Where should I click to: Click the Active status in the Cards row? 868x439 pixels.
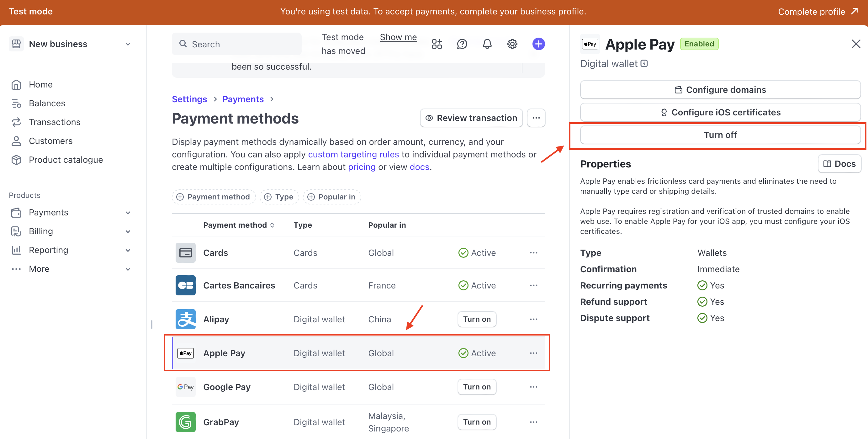[x=477, y=253]
